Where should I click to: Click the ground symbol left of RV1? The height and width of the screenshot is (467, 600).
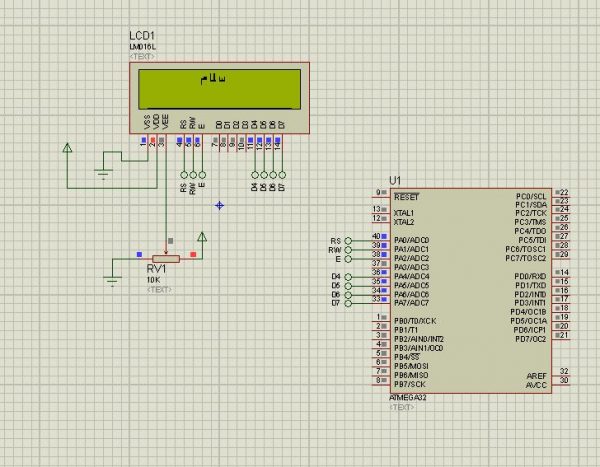[x=112, y=281]
